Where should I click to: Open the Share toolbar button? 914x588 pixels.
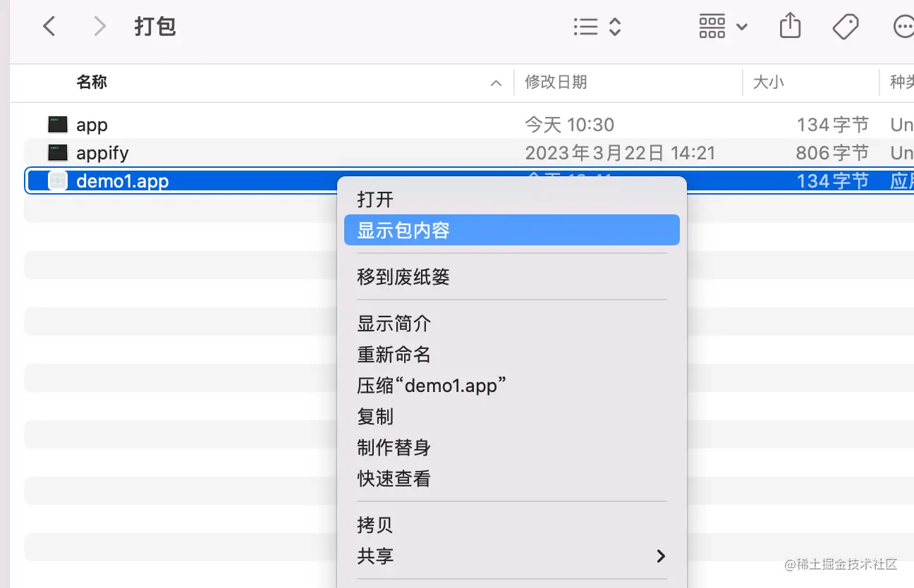pyautogui.click(x=790, y=26)
